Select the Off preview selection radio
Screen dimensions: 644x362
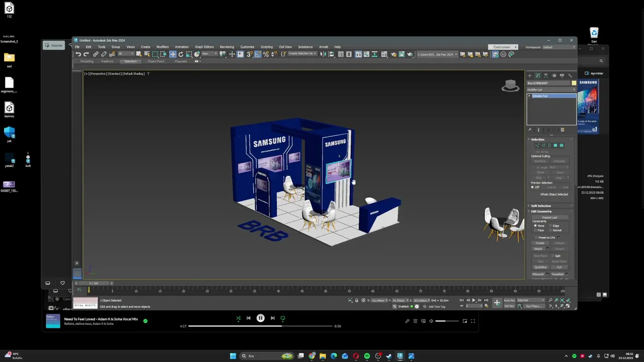coord(532,188)
